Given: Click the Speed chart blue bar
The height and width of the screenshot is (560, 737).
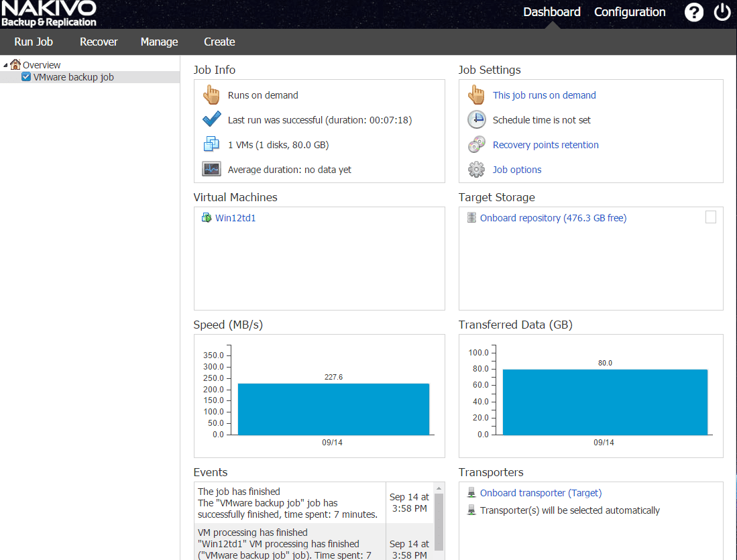Looking at the screenshot, I should point(333,409).
